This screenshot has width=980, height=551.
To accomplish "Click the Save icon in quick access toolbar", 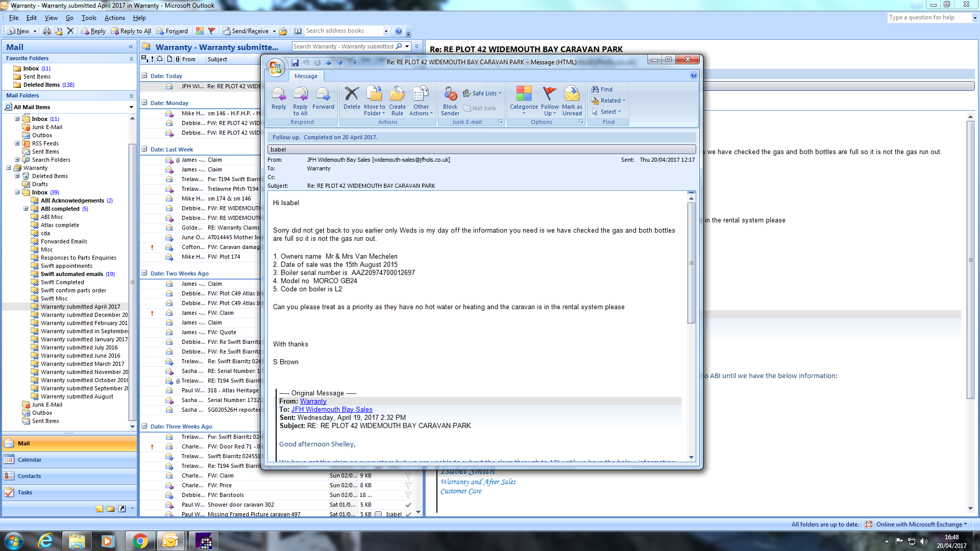I will [295, 63].
